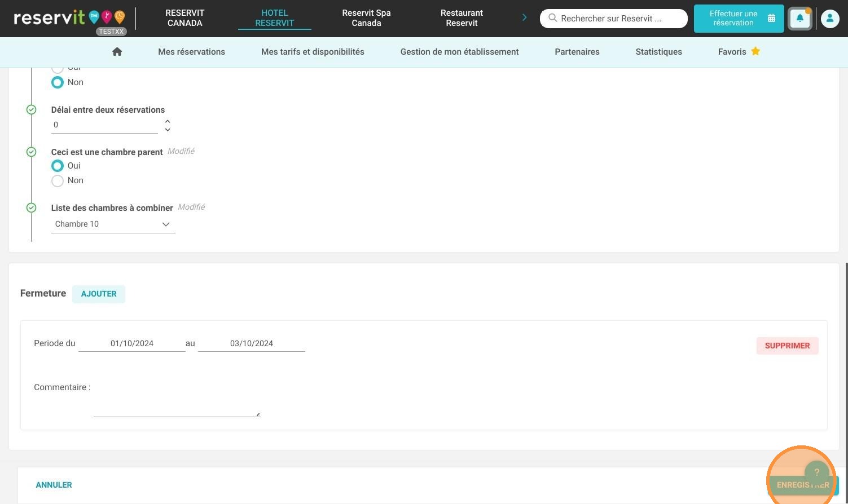Click the Reservit logo
Viewport: 848px width, 504px height.
[69, 18]
